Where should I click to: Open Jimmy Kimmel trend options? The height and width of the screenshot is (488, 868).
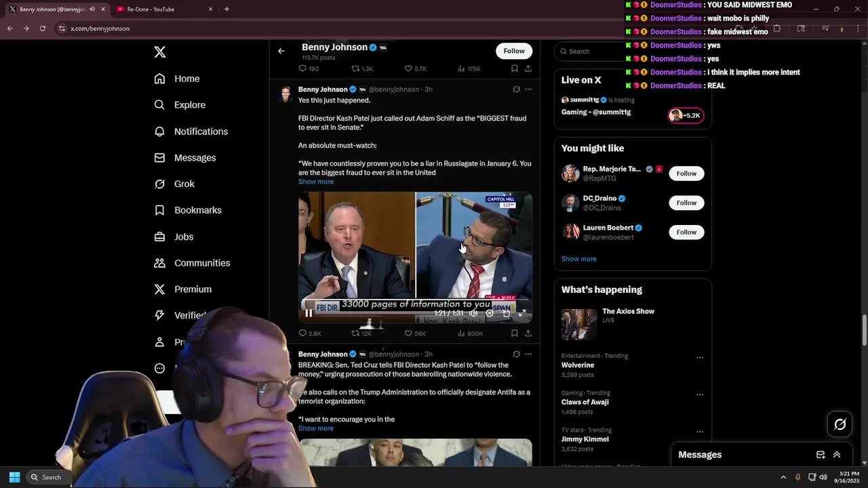click(700, 432)
